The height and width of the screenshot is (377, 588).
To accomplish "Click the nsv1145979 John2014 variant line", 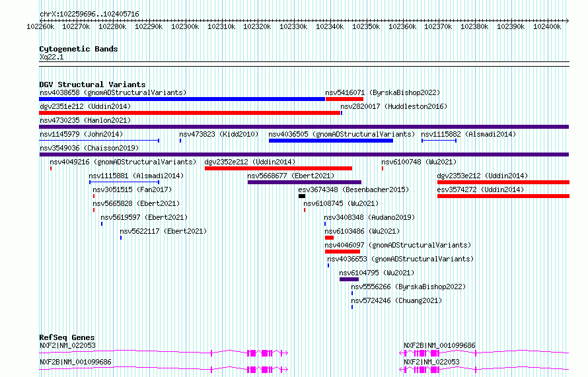I will [99, 141].
